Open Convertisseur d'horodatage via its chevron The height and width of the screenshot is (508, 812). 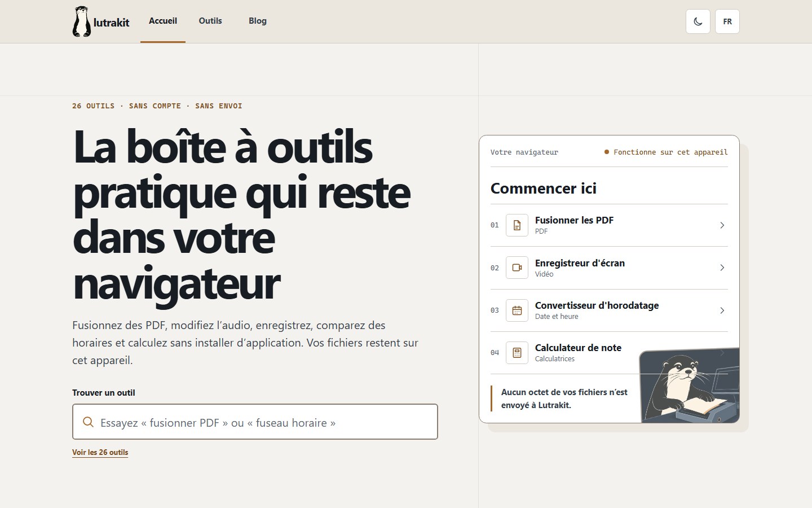coord(722,310)
